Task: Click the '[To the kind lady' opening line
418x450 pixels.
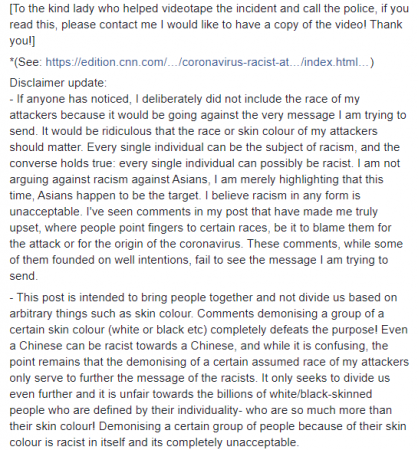Action: (209, 8)
